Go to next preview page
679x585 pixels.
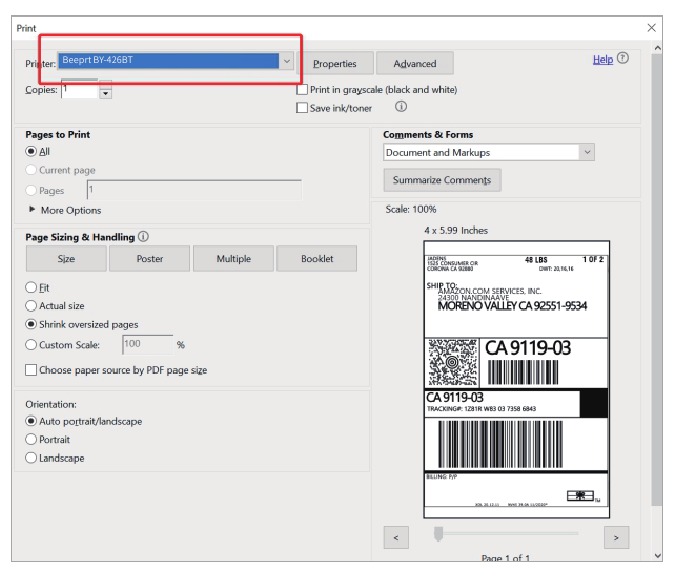point(616,538)
